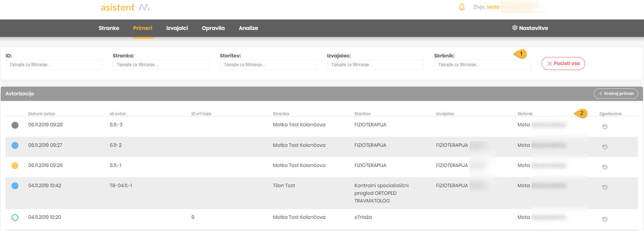Open the Analize section
This screenshot has width=644, height=231.
tap(248, 28)
